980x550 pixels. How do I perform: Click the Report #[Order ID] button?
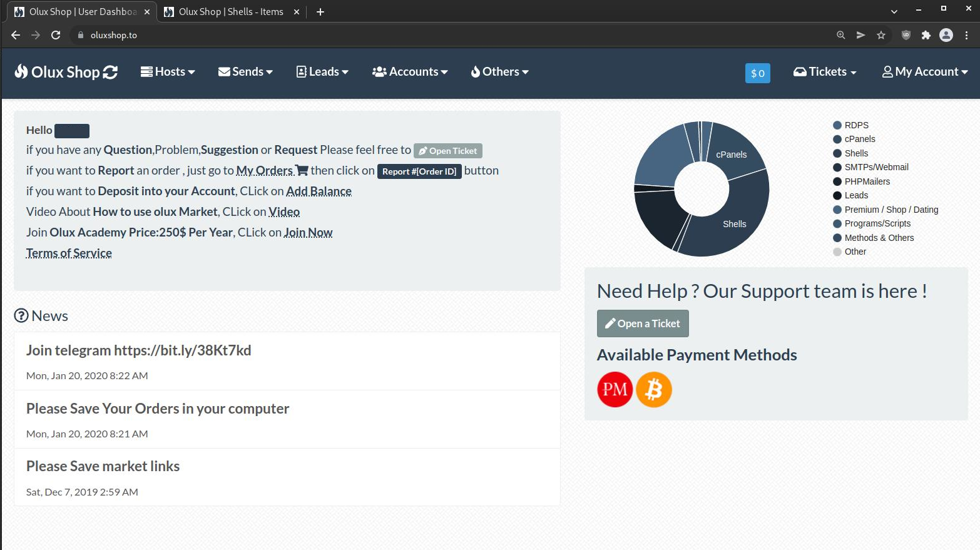click(x=419, y=171)
